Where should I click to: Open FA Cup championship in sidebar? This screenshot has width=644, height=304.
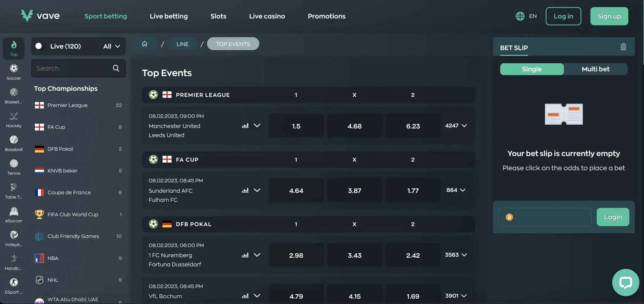78,127
